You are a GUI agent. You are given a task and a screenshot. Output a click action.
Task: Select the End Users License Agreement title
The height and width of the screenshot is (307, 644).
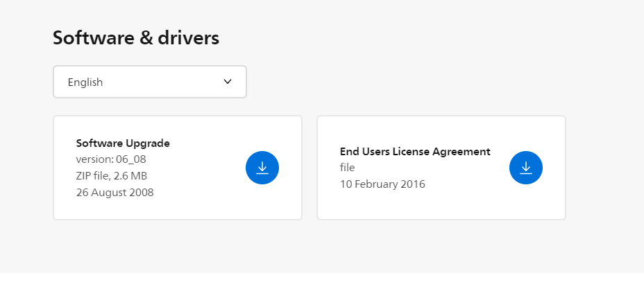415,151
